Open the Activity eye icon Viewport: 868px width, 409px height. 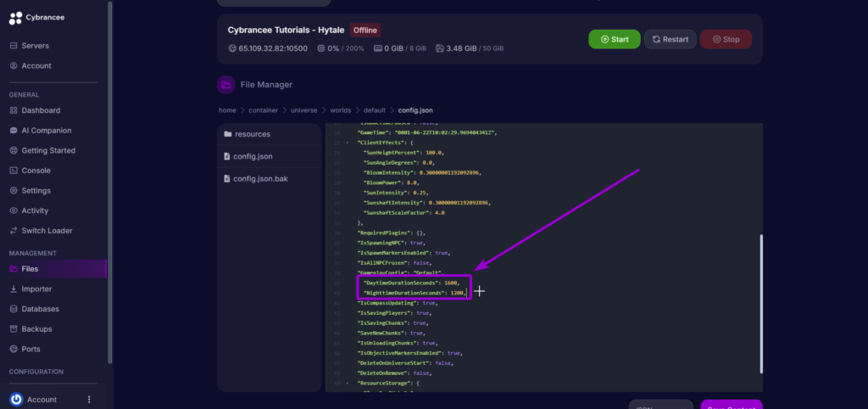coord(14,210)
